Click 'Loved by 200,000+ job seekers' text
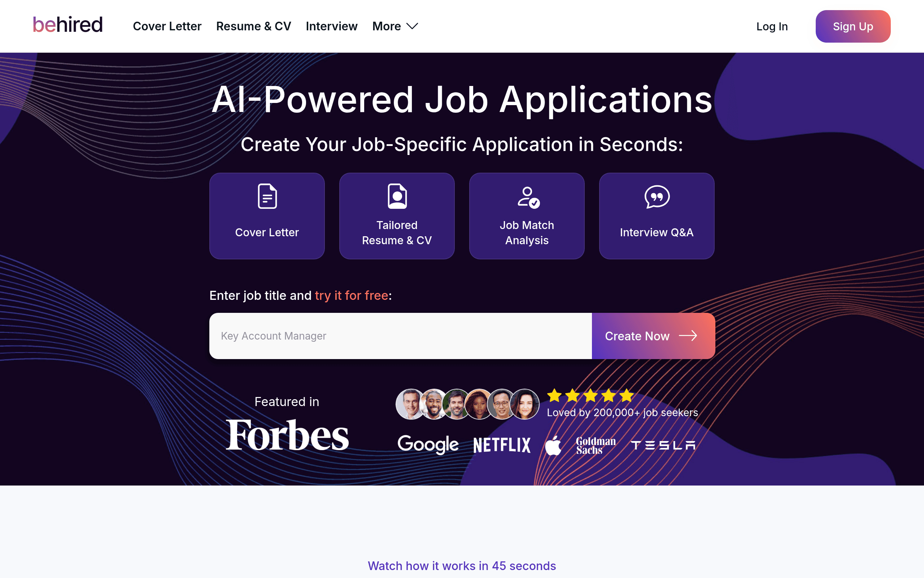The image size is (924, 578). (622, 413)
